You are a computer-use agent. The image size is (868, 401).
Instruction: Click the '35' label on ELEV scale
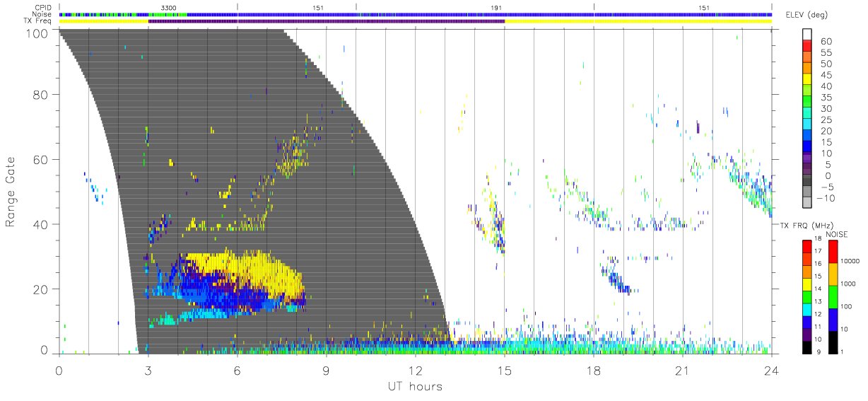[x=825, y=98]
